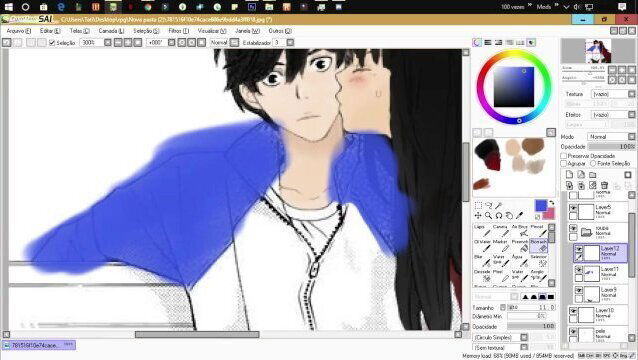Click the blue foreground color swatch
Viewport: 638px width, 360px height.
(x=540, y=205)
